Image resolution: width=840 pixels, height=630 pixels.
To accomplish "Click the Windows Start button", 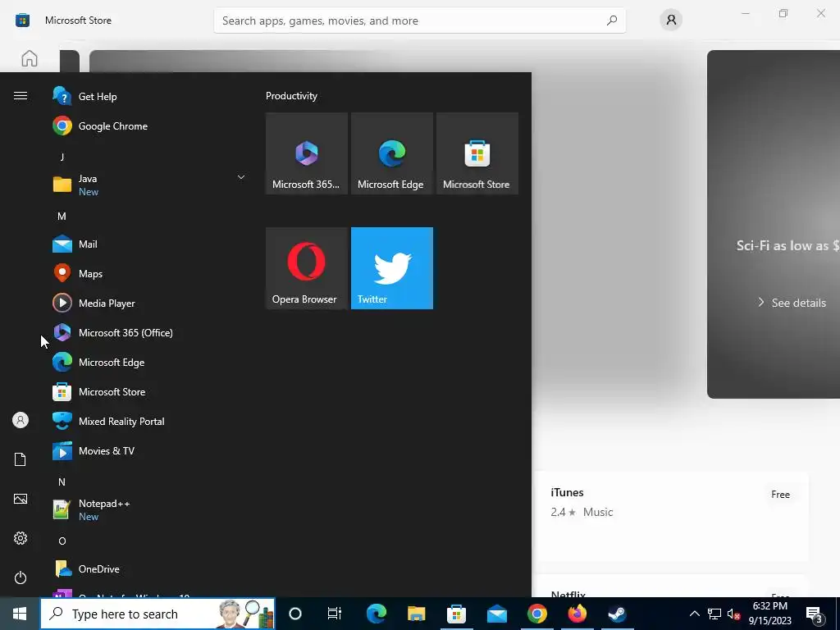I will (20, 614).
